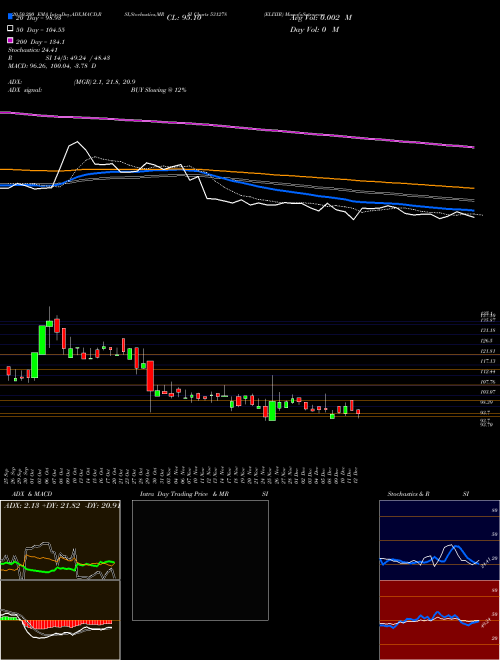This screenshot has width=500, height=660.
Task: Click the magenta 200 Day EMA legend swatch
Action: click(x=10, y=41)
